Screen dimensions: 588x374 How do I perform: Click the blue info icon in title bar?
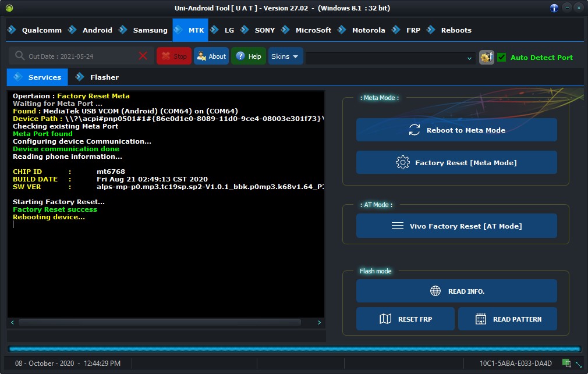click(x=554, y=8)
